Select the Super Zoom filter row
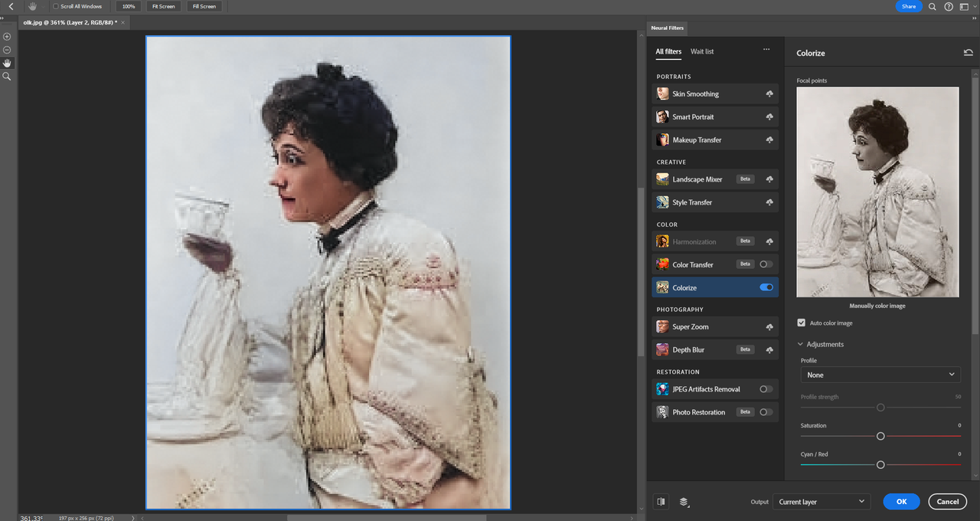Image resolution: width=980 pixels, height=521 pixels. tap(715, 326)
